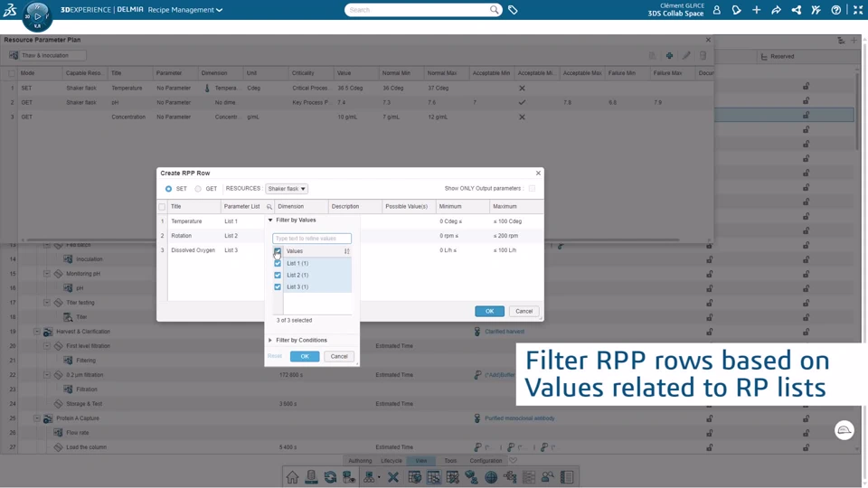The height and width of the screenshot is (488, 868).
Task: Toggle header checkbox in Create RPP Row table
Action: (162, 207)
